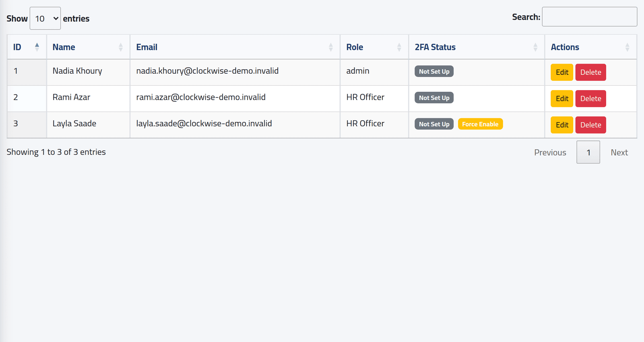Go to the Previous page
The image size is (644, 342).
pos(550,152)
